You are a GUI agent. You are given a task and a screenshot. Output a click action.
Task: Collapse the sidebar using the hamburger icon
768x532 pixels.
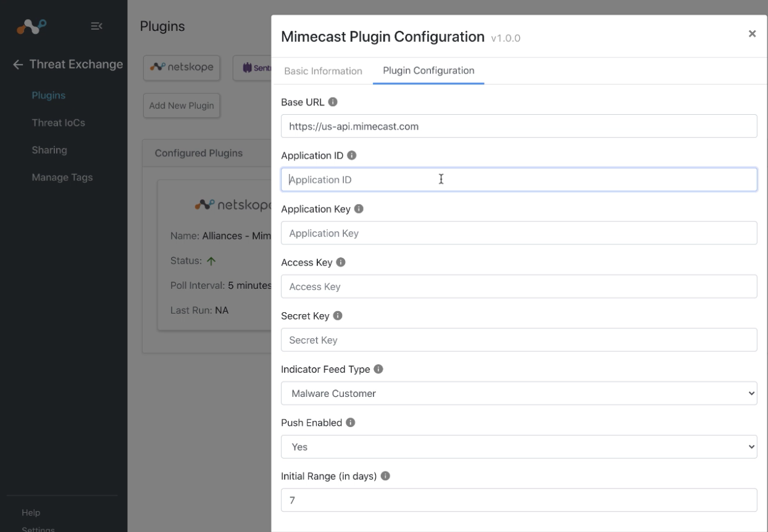96,26
